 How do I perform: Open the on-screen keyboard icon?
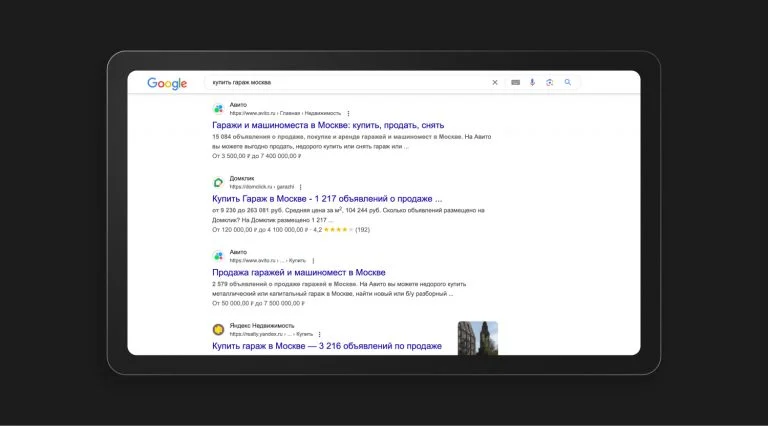pyautogui.click(x=515, y=82)
